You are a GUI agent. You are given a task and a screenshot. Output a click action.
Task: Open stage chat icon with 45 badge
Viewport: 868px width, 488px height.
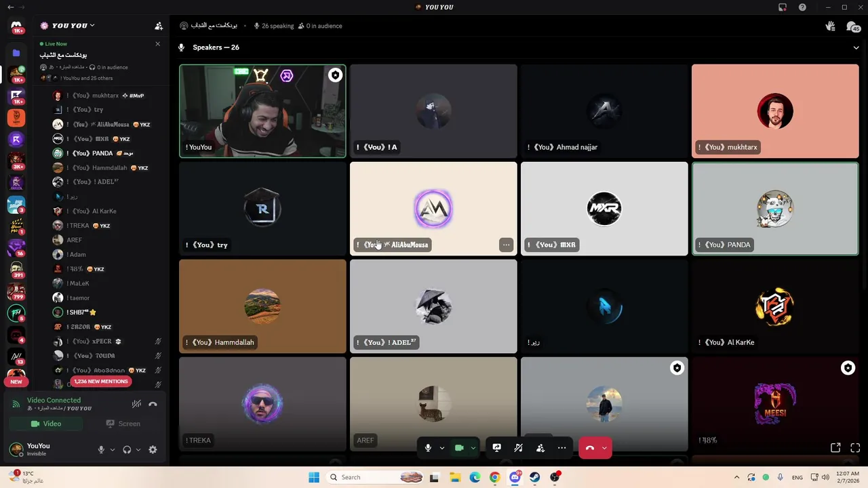pyautogui.click(x=852, y=26)
